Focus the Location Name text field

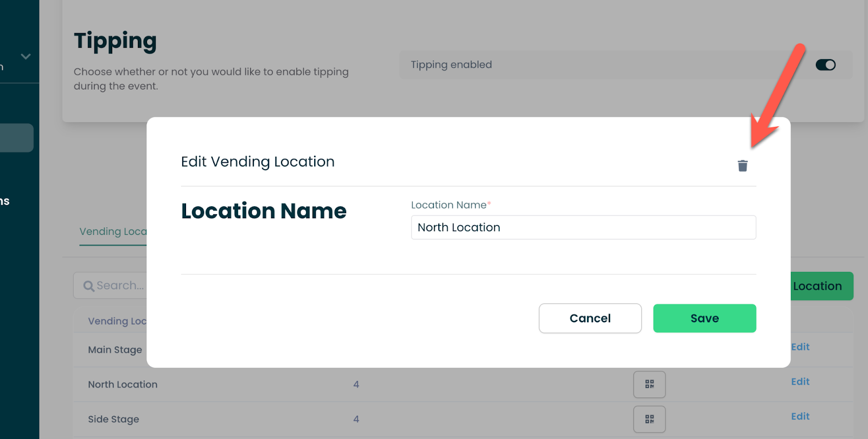pyautogui.click(x=583, y=227)
